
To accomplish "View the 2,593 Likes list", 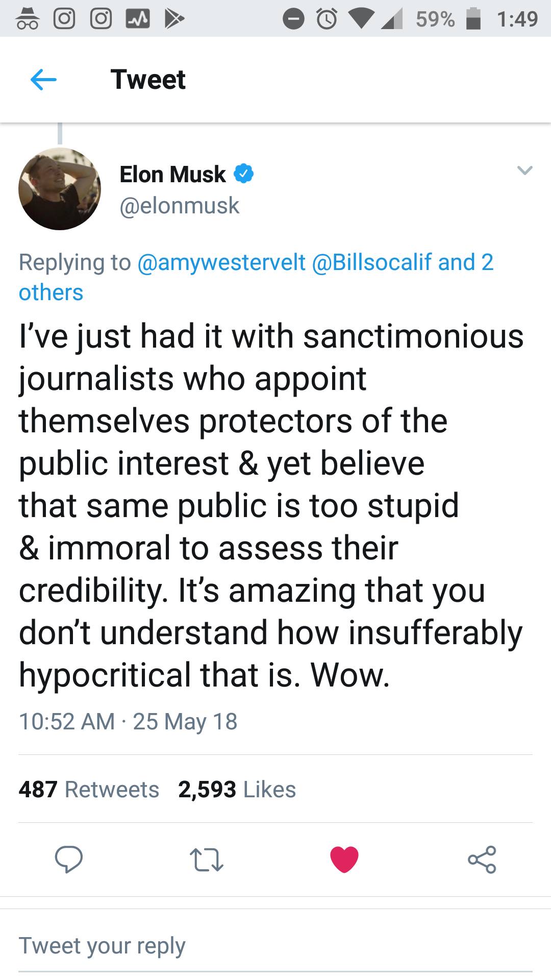I will click(x=237, y=789).
